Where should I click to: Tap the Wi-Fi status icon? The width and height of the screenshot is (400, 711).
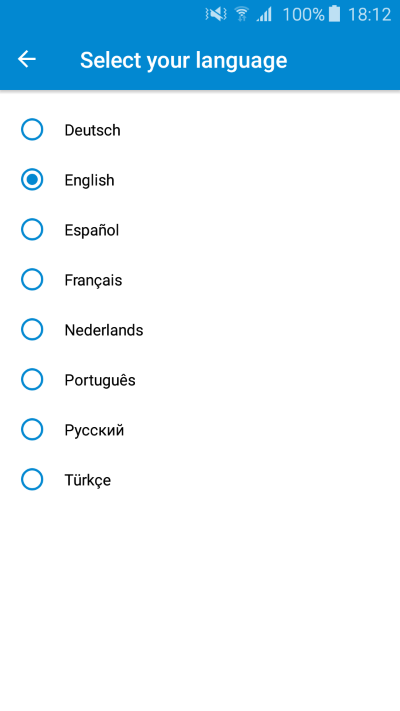[x=242, y=15]
